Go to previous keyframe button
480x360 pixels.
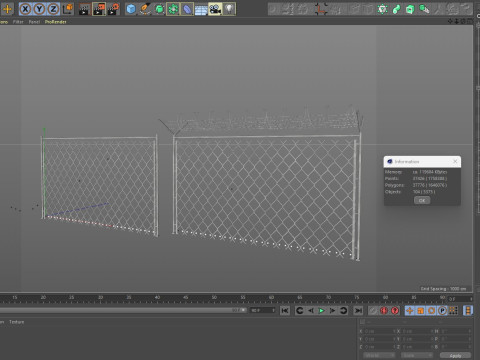[299, 311]
